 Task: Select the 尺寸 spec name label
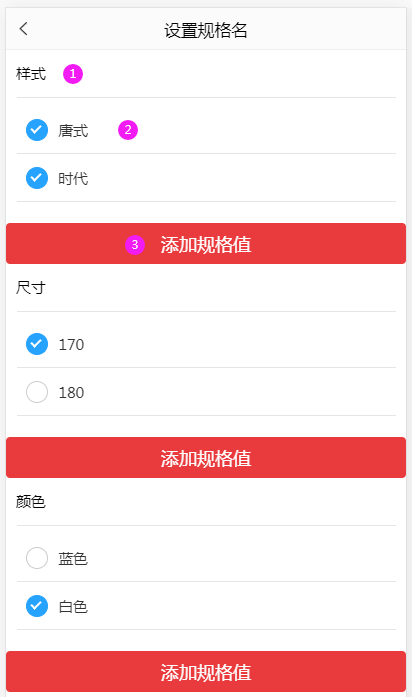pyautogui.click(x=31, y=288)
